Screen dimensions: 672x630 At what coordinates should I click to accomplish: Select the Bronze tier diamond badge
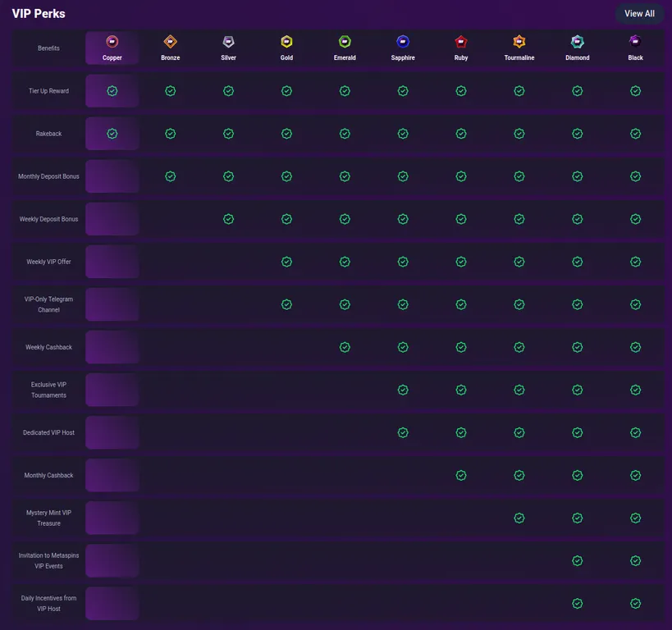(170, 42)
